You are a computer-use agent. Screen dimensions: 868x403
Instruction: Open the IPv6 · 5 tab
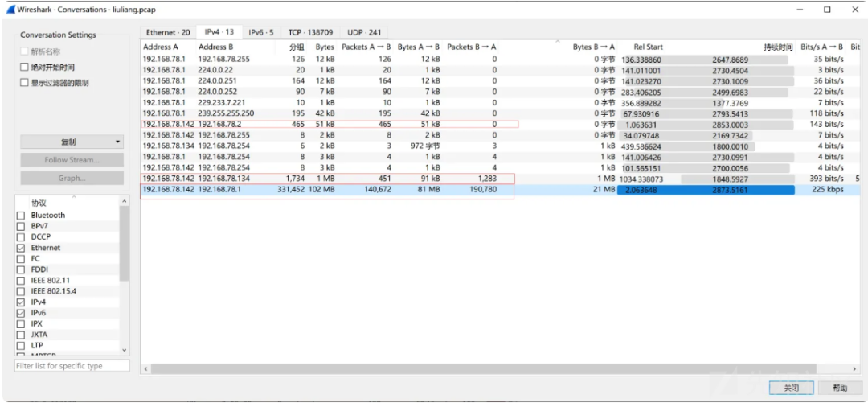260,32
